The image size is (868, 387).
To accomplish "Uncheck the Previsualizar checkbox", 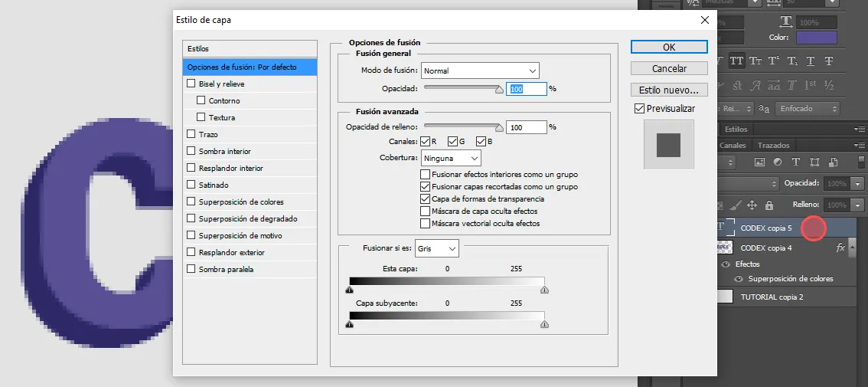I will coord(639,109).
